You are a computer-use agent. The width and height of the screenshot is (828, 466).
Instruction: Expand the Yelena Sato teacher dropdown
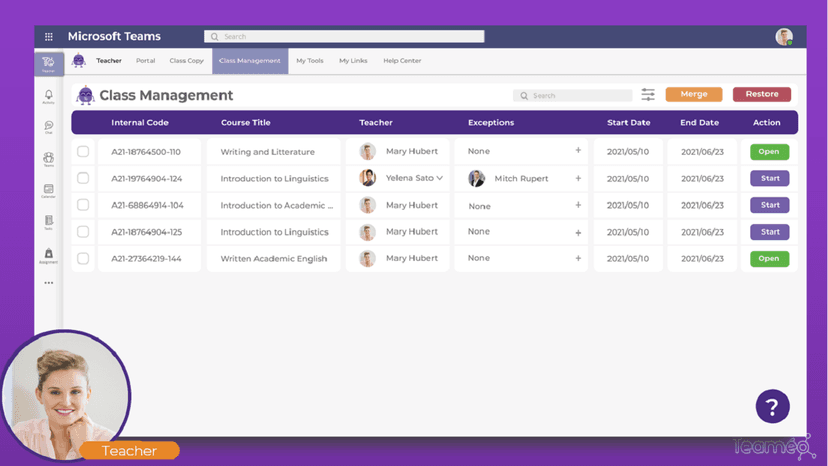(x=439, y=178)
